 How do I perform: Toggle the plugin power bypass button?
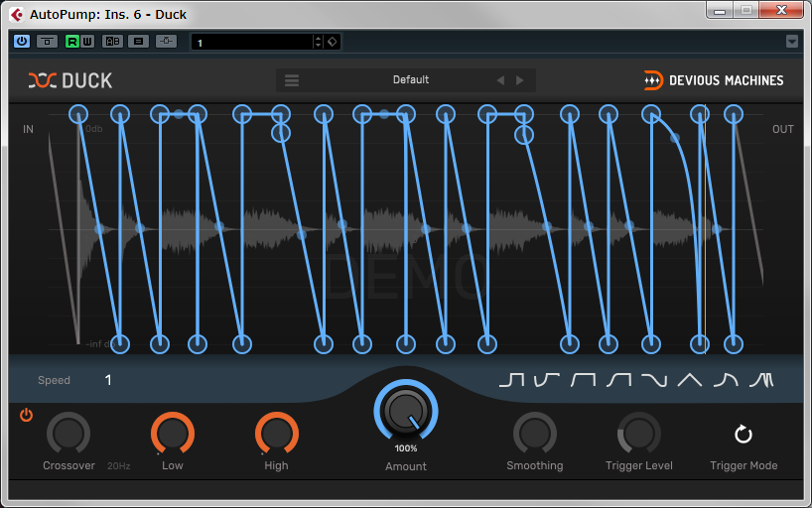click(x=22, y=42)
